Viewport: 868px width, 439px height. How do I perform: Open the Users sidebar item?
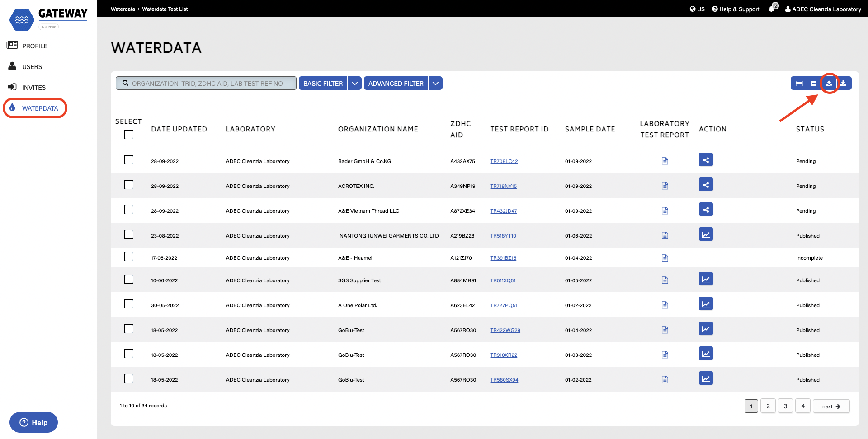coord(25,66)
